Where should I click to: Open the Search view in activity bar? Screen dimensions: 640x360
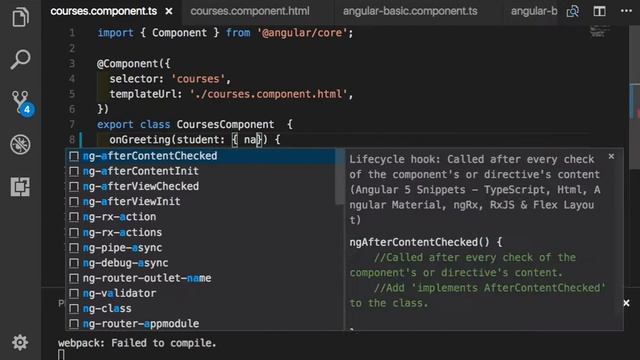20,60
